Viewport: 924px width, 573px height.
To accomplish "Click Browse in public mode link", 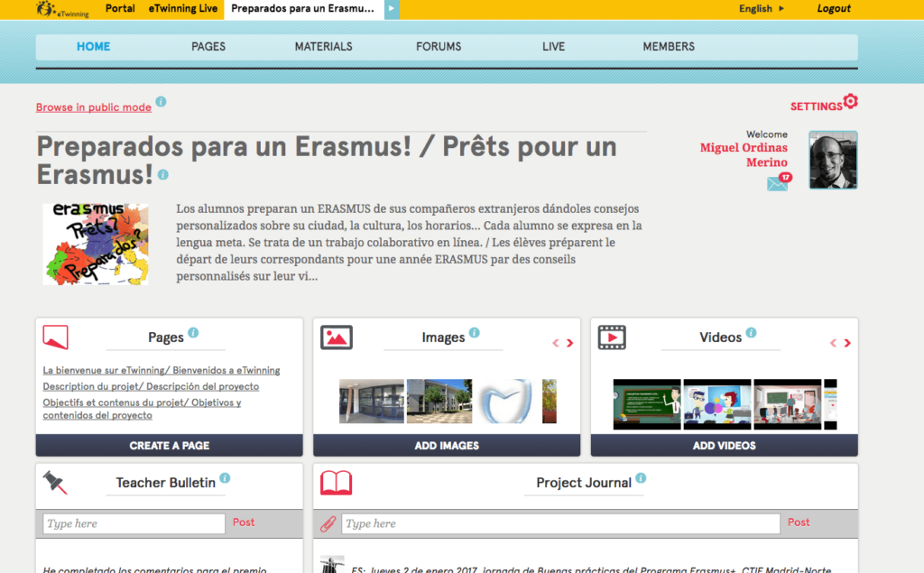I will pos(94,107).
